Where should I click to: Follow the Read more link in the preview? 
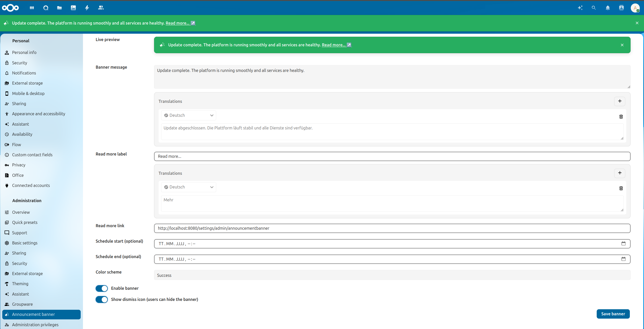(x=333, y=45)
